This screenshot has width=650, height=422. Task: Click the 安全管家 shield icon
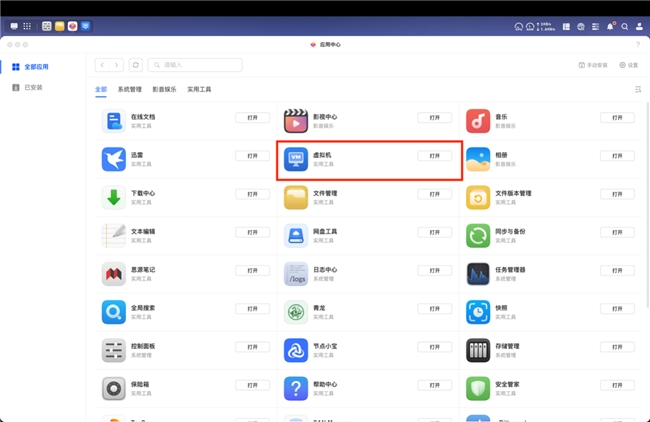pos(478,388)
